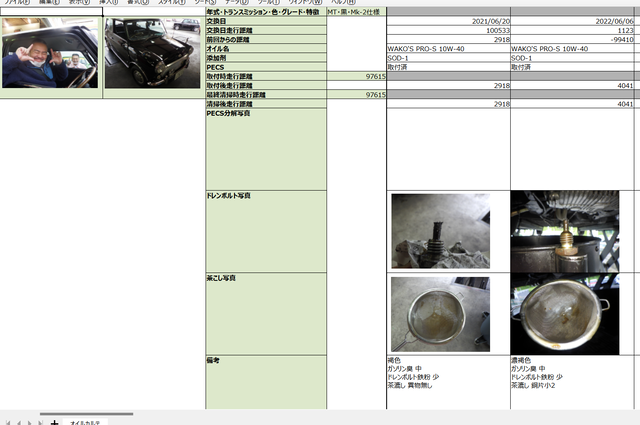Click 4041 in the 取付後走行距離 row
The image size is (640, 425).
click(x=572, y=85)
